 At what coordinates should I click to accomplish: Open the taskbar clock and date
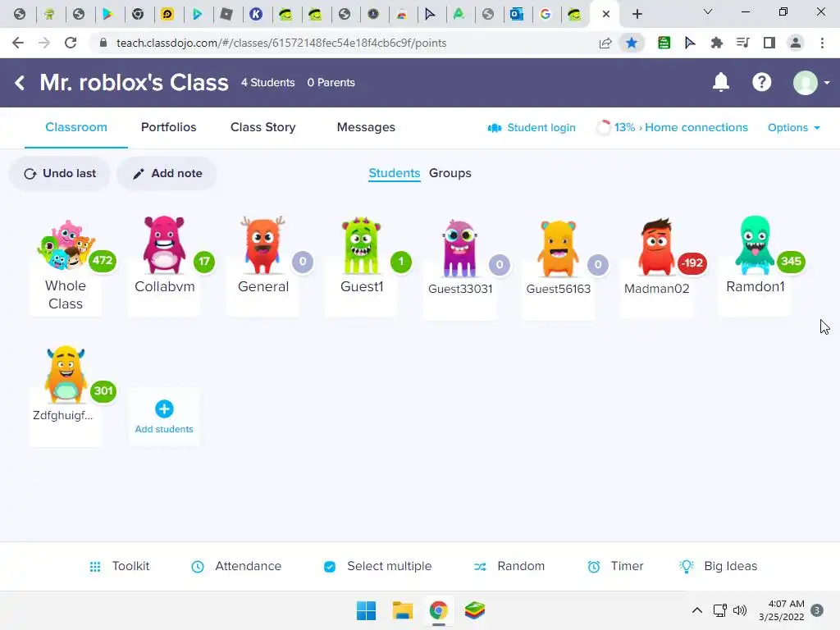(x=782, y=610)
